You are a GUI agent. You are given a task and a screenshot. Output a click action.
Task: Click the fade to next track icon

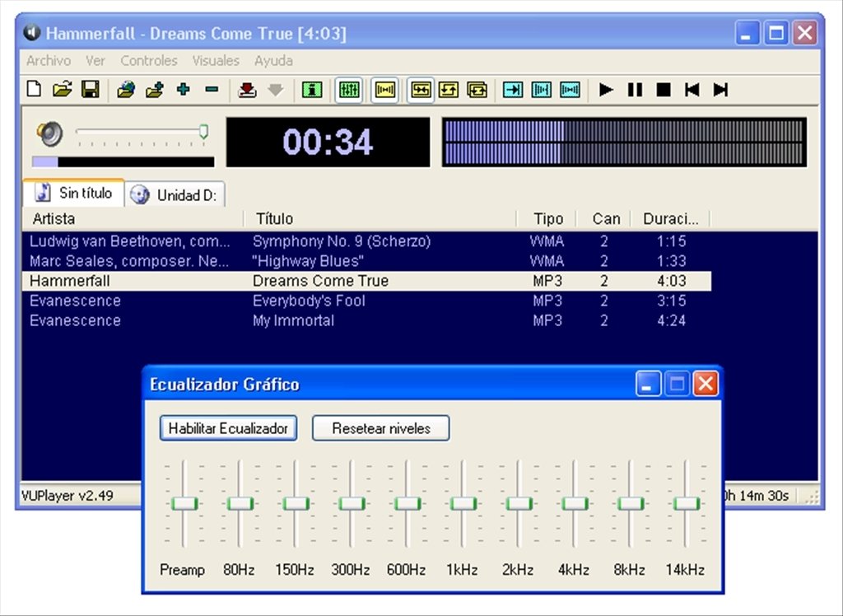[570, 89]
